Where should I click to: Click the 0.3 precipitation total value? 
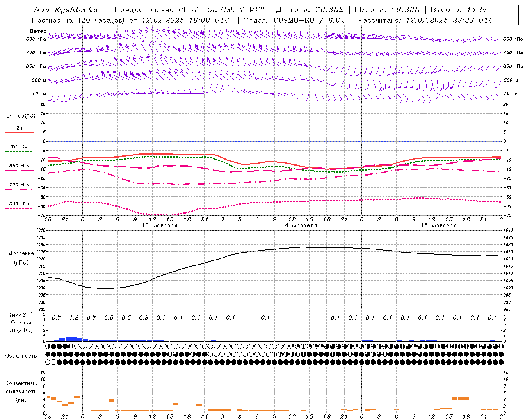coord(144,318)
